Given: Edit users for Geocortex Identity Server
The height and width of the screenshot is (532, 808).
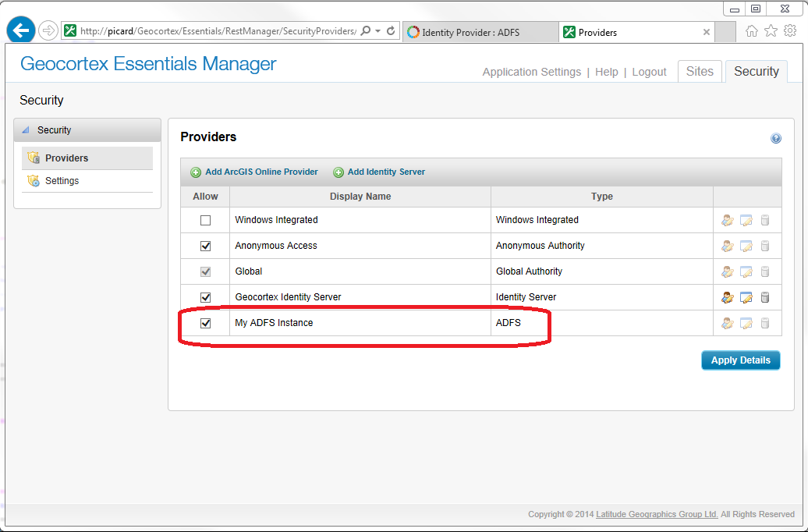Looking at the screenshot, I should (727, 297).
